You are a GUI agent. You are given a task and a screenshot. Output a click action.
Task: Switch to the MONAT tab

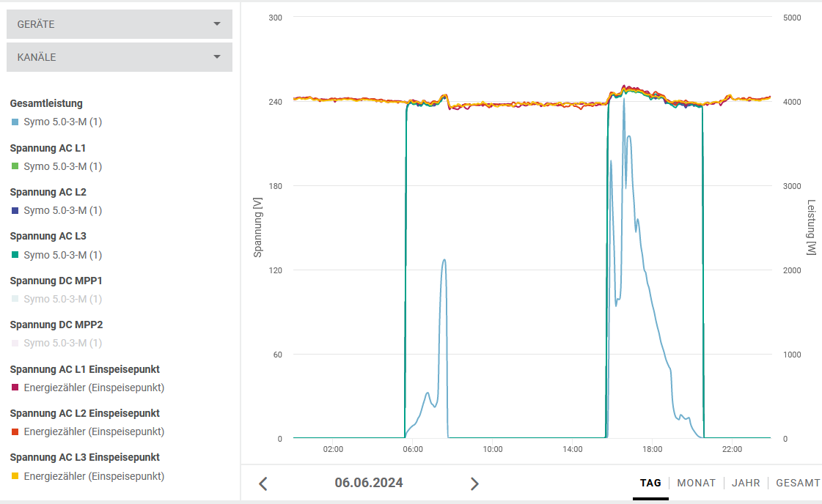[x=696, y=483]
